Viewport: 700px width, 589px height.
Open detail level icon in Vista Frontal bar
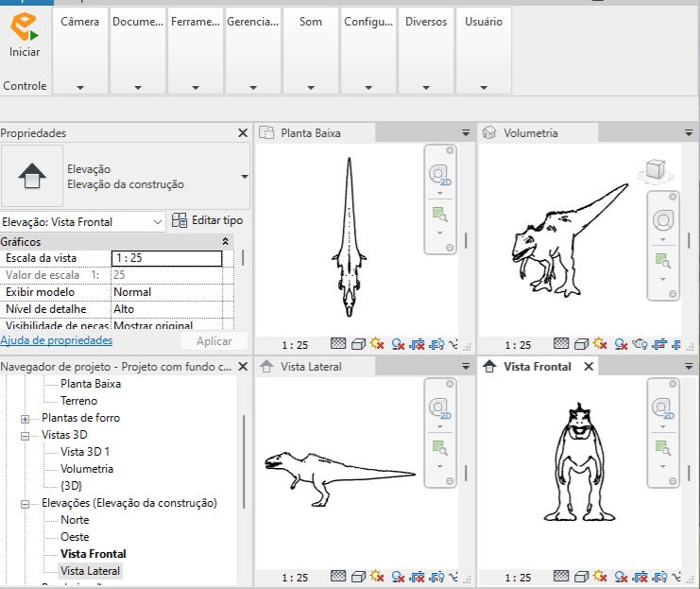click(x=561, y=576)
